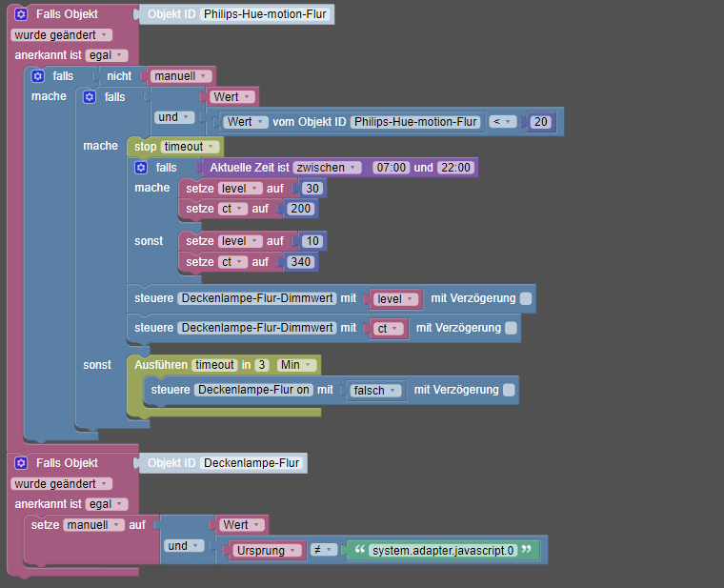
Task: Edit end time field '22:00'
Action: pos(455,168)
